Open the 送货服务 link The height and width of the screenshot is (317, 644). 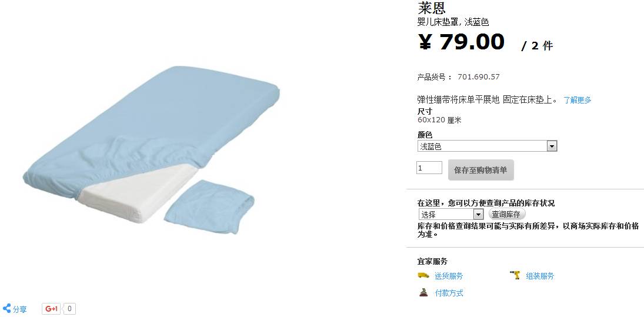click(x=449, y=276)
